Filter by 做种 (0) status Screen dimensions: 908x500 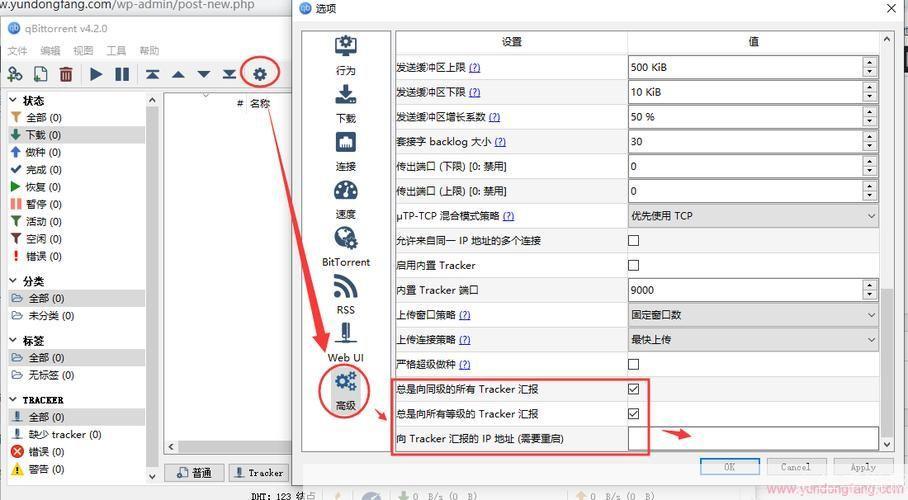[77, 152]
